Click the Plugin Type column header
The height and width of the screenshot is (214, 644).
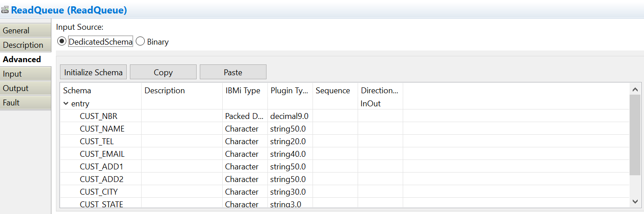(x=289, y=91)
